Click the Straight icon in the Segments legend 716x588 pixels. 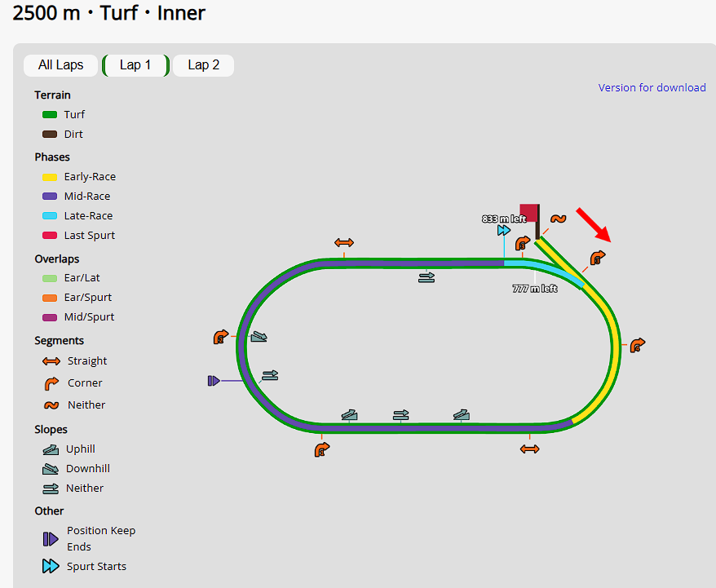tap(51, 361)
